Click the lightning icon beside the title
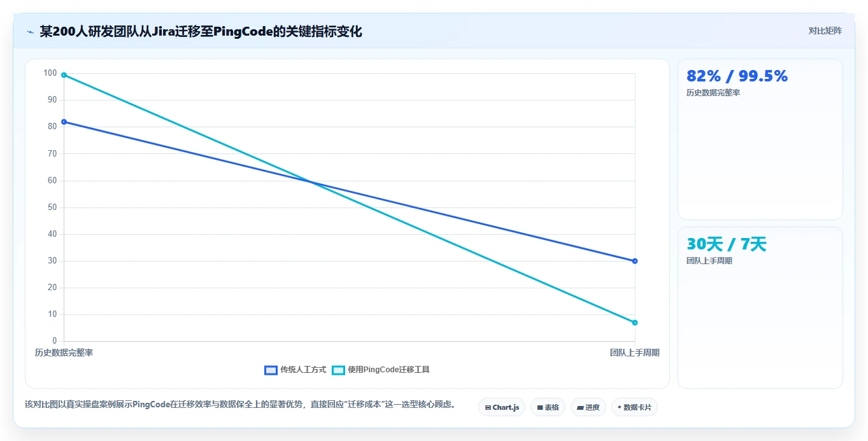868x441 pixels. tap(30, 32)
